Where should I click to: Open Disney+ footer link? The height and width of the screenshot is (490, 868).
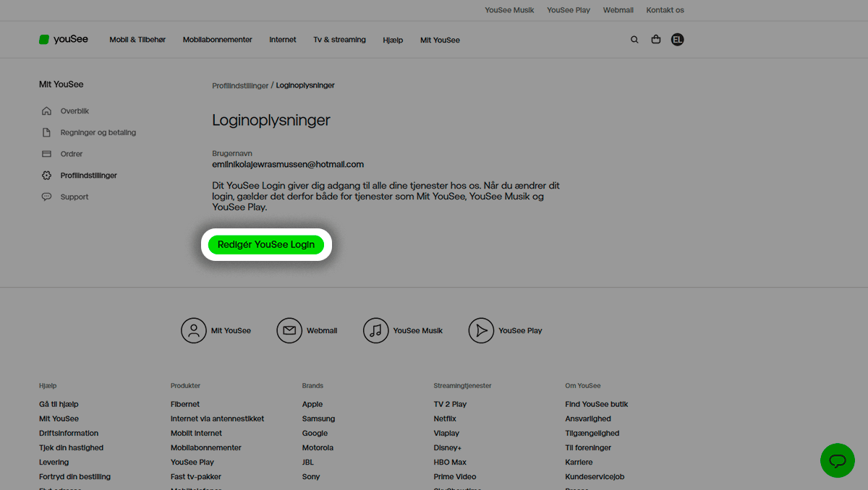click(448, 447)
